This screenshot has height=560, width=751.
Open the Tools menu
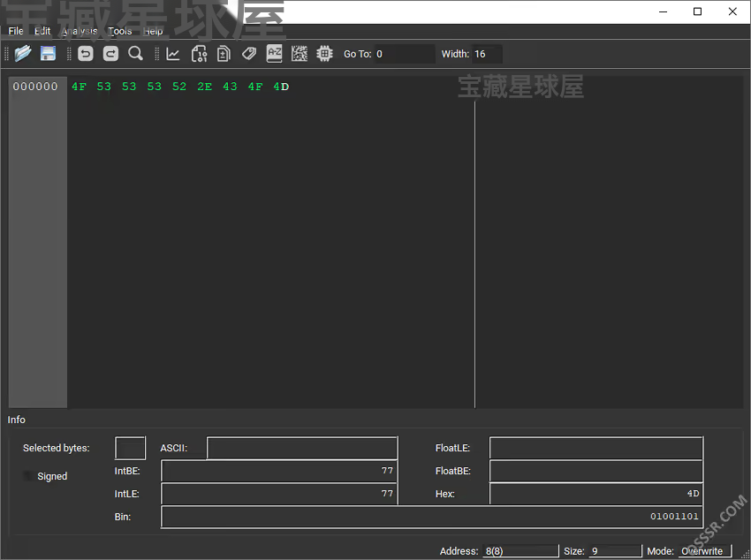click(x=120, y=31)
